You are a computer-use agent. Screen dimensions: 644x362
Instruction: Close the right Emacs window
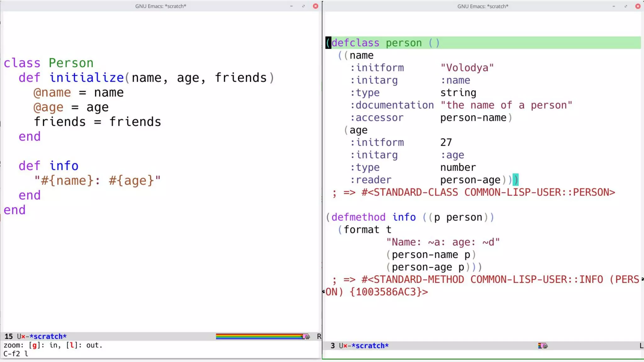pos(638,6)
